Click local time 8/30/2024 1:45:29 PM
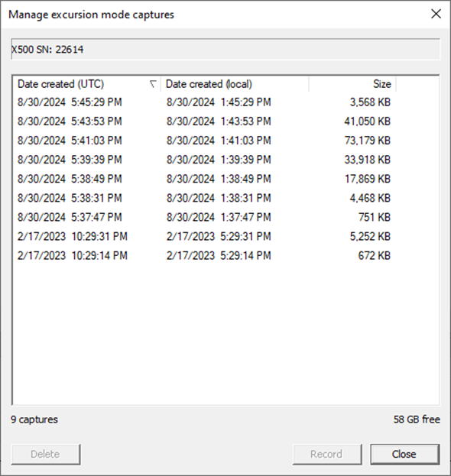 [x=219, y=102]
